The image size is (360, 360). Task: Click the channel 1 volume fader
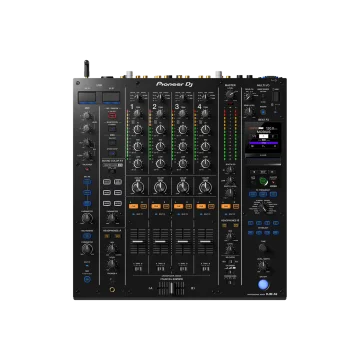coord(137,241)
